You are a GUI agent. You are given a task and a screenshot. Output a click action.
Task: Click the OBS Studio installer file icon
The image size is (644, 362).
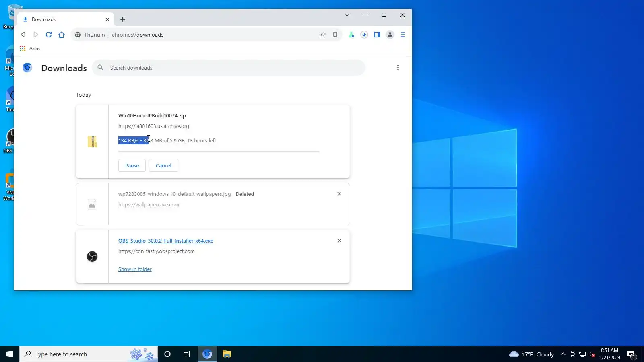click(x=92, y=257)
